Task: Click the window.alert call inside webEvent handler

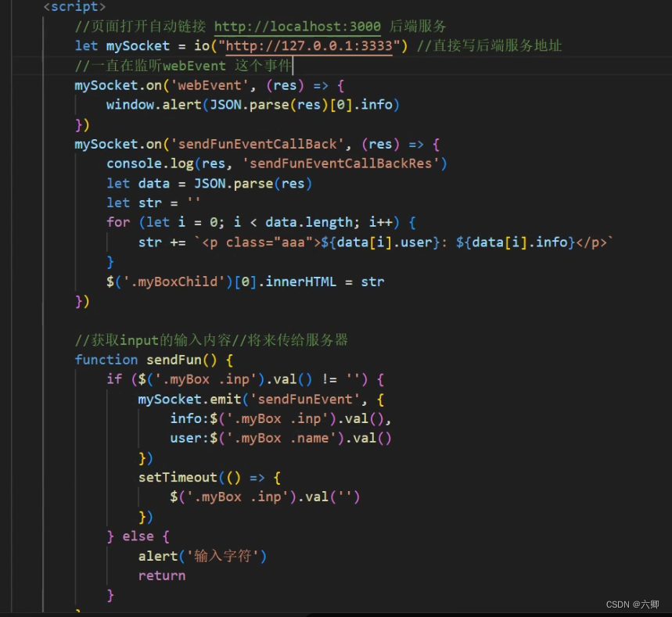Action: (x=150, y=104)
